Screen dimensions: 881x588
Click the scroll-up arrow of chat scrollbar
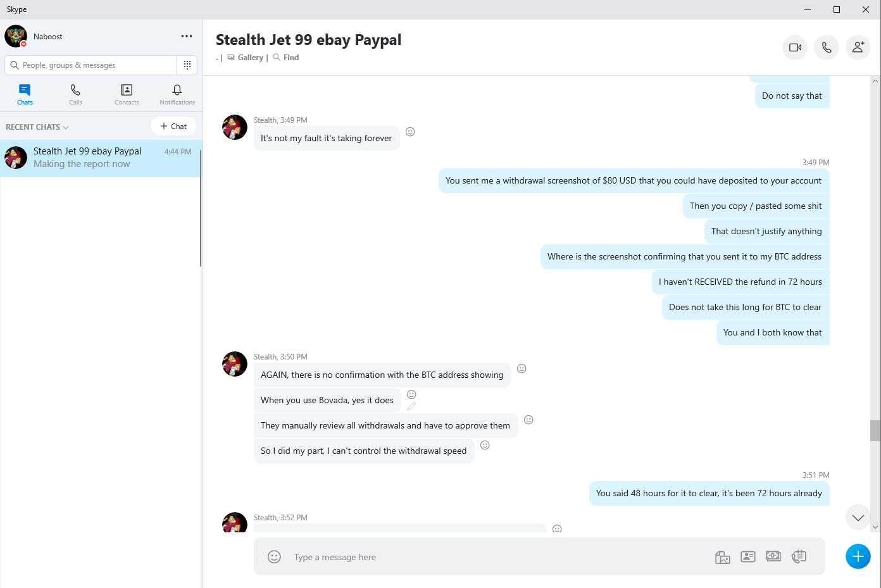pyautogui.click(x=875, y=81)
